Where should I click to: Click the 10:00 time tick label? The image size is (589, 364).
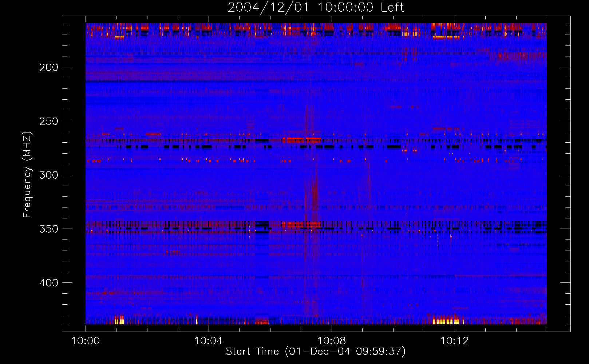click(86, 341)
